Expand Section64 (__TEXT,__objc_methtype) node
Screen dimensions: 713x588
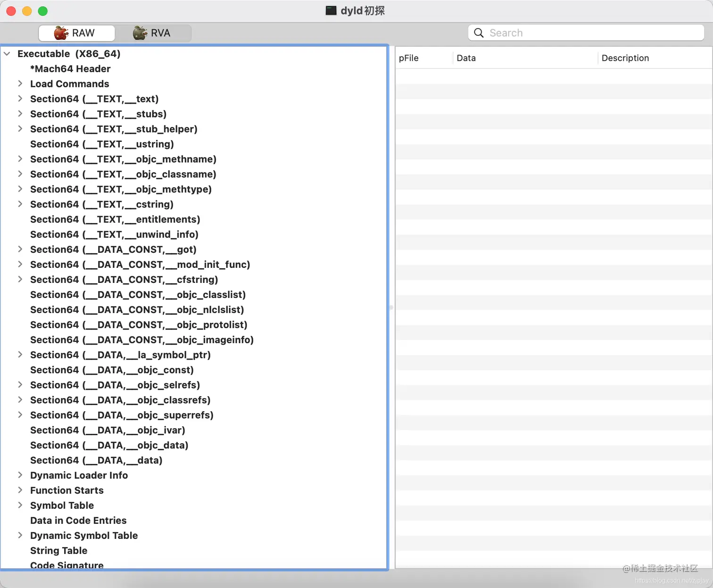coord(20,189)
